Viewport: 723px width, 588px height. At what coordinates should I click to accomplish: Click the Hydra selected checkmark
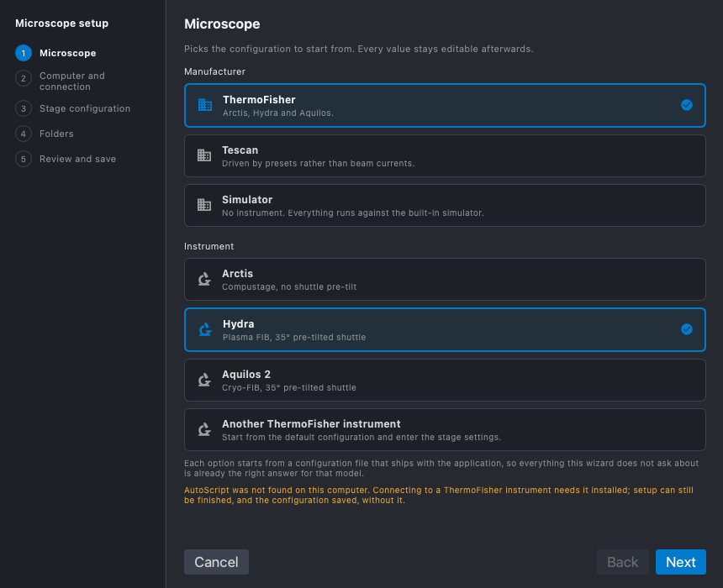(687, 329)
